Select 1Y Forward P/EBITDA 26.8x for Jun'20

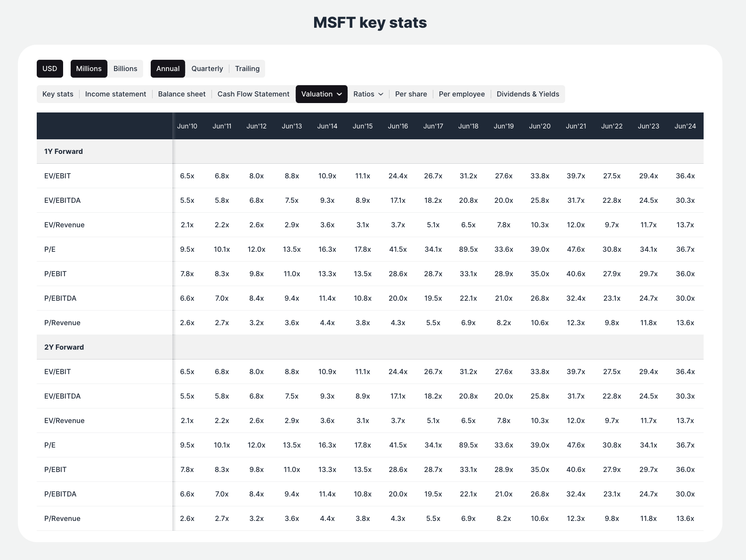tap(540, 298)
